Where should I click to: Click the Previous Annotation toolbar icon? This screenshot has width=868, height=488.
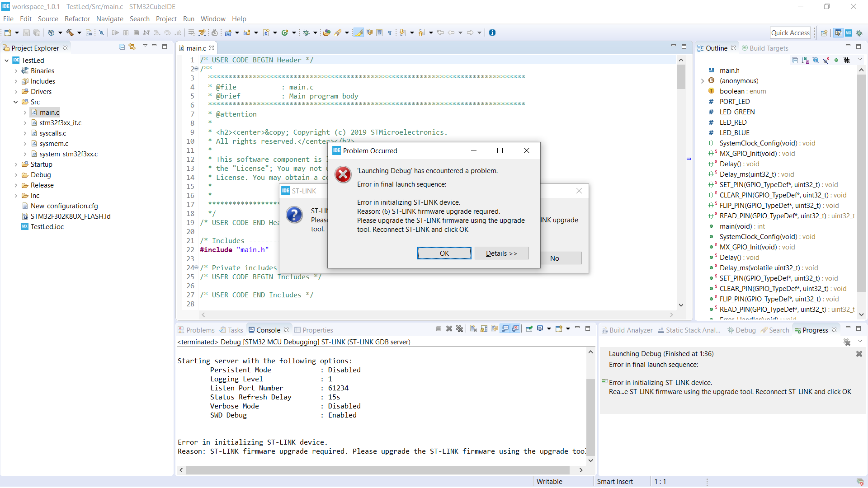[x=421, y=33]
